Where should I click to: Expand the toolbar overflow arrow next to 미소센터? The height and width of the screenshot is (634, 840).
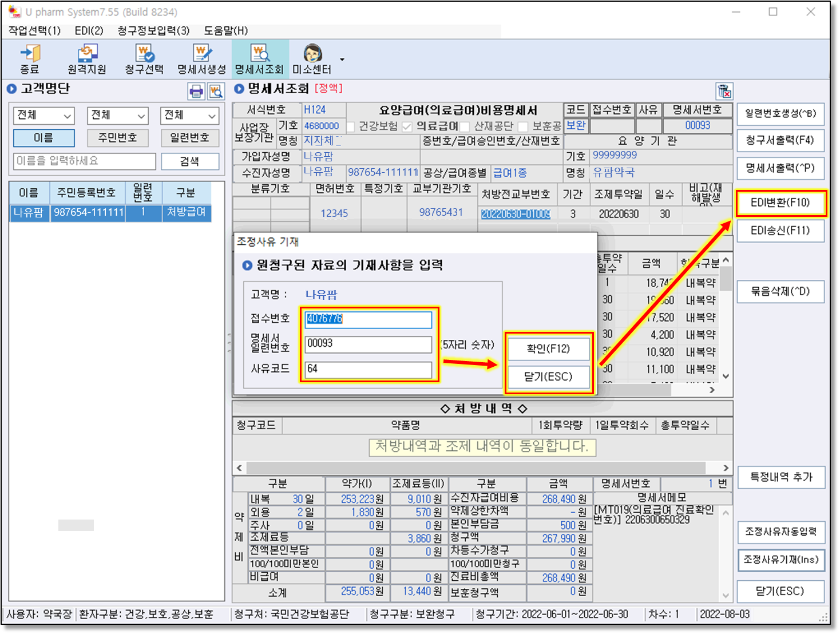click(342, 60)
